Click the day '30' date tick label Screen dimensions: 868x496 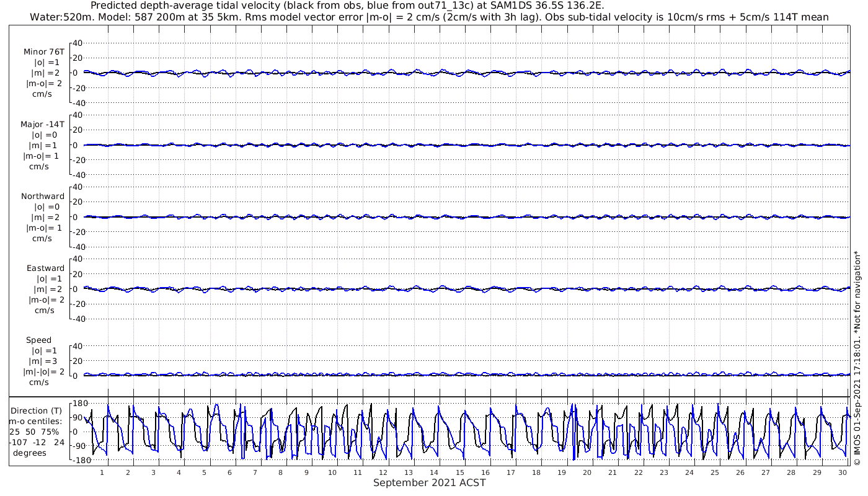coord(843,472)
